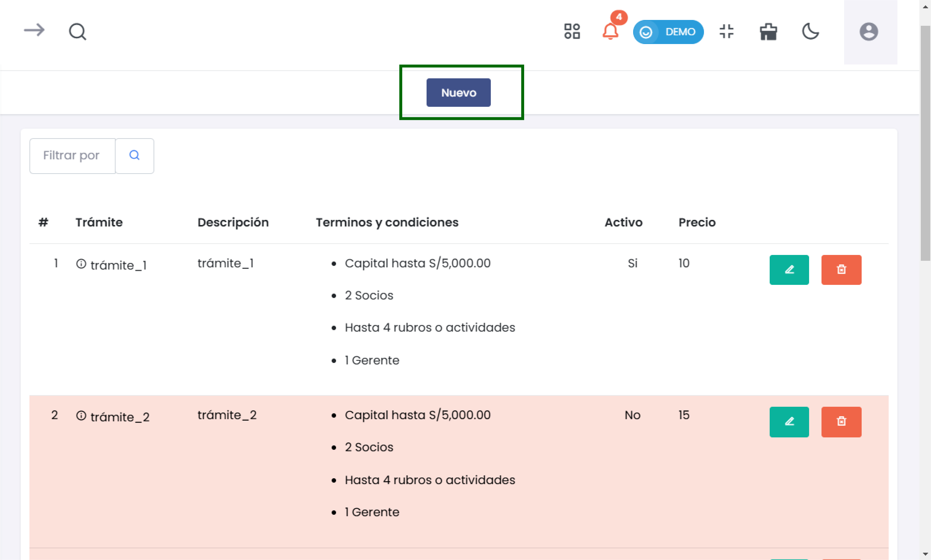Open the apps grid icon
The width and height of the screenshot is (931, 560).
572,32
